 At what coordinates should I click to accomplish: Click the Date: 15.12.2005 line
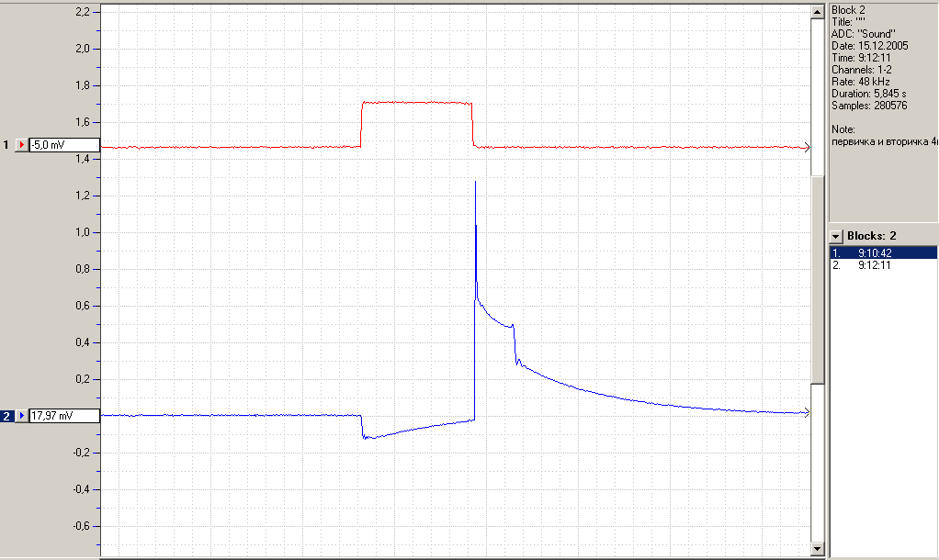(x=869, y=46)
